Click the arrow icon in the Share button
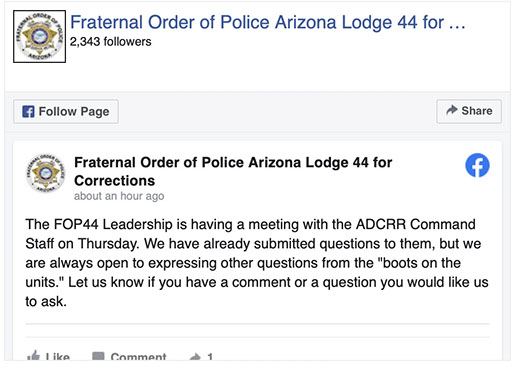 pyautogui.click(x=452, y=110)
